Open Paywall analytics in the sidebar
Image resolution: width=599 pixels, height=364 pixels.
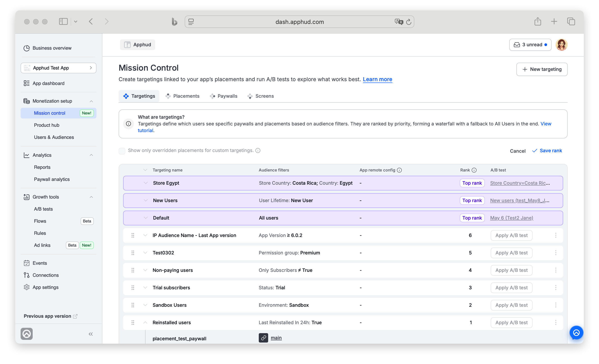tap(51, 179)
